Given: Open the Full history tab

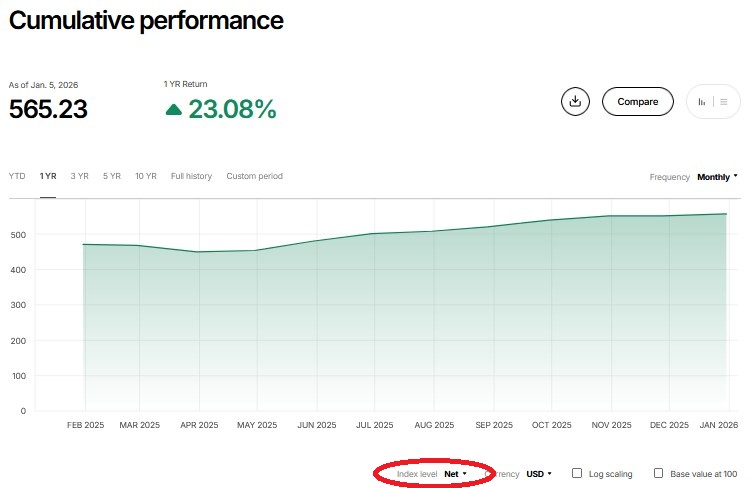Looking at the screenshot, I should tap(191, 176).
